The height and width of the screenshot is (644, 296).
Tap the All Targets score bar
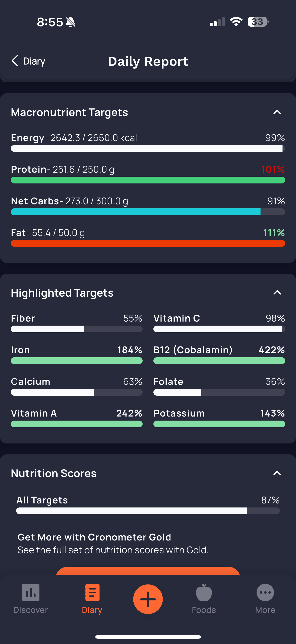(x=148, y=511)
